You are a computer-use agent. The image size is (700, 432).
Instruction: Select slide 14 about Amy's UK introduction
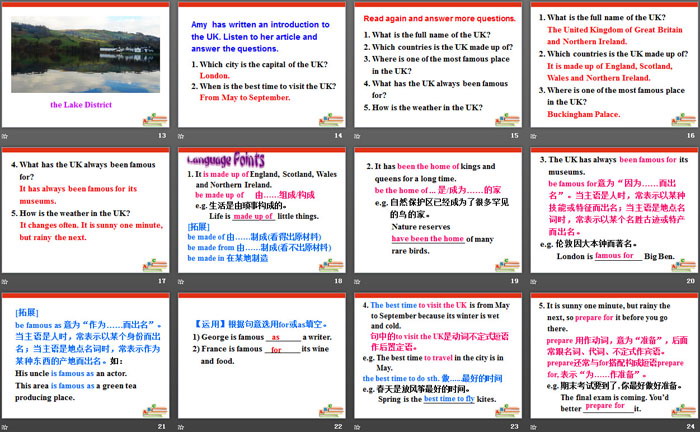click(x=260, y=64)
